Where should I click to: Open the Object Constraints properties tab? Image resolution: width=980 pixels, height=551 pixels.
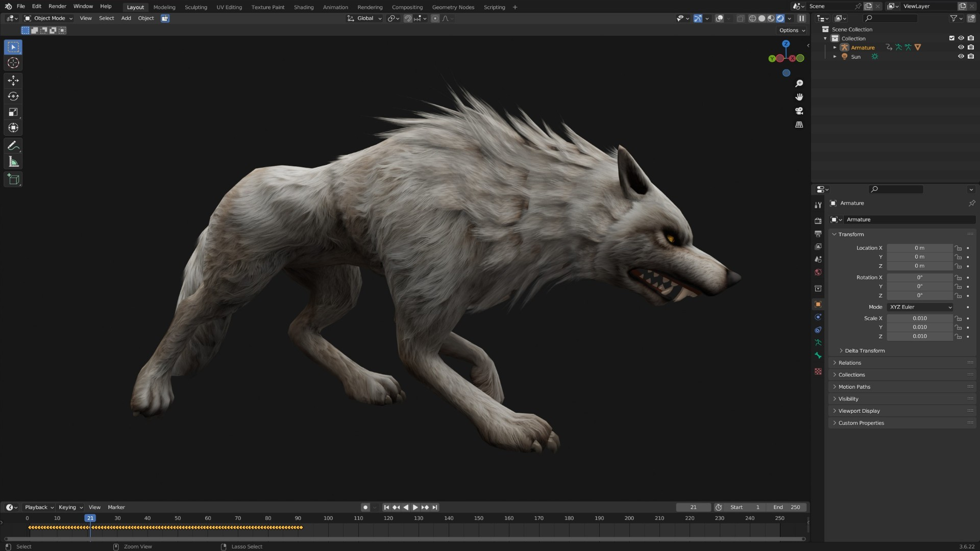(818, 330)
